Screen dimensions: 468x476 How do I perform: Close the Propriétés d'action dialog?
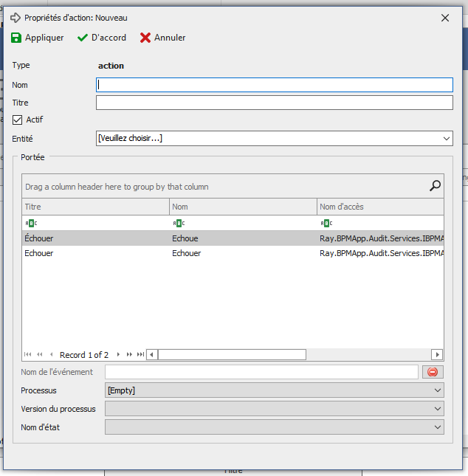[x=445, y=18]
